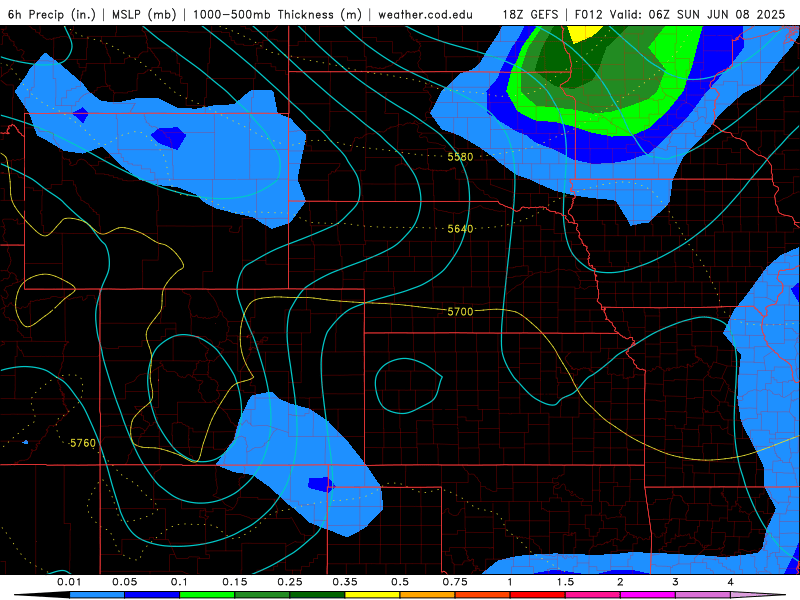Click the yellow 0.35 legend swatch
Viewport: 800px width, 600px height.
[372, 595]
